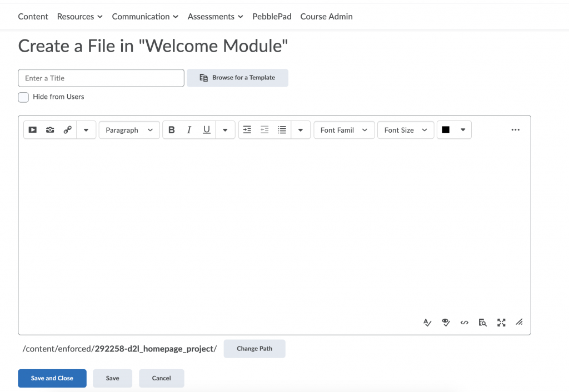This screenshot has width=569, height=392.
Task: Preview the document content
Action: [x=482, y=322]
